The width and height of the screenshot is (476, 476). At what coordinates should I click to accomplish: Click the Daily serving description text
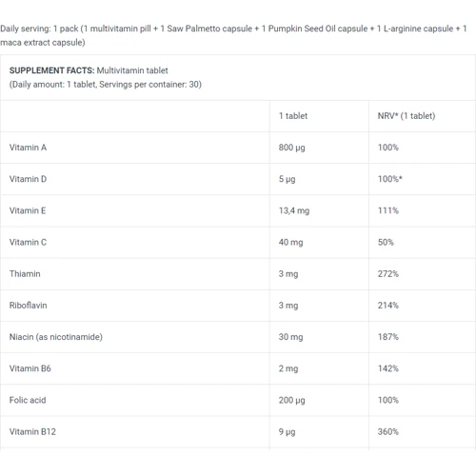pos(233,35)
